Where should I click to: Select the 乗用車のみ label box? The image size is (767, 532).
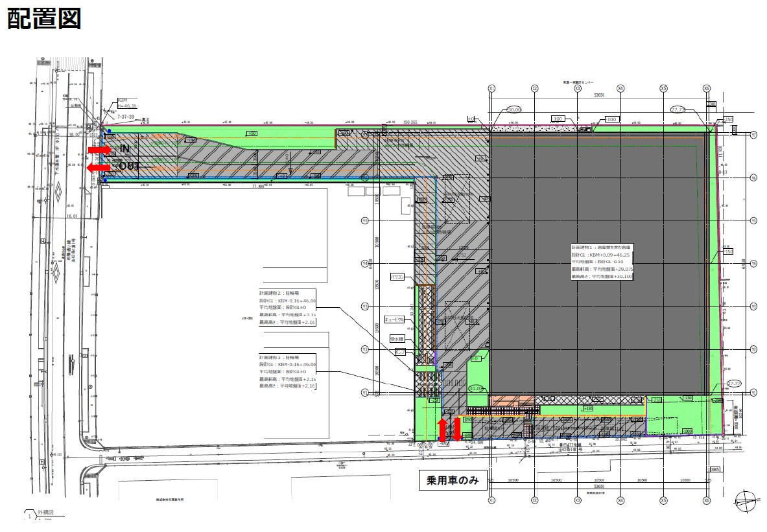[453, 481]
